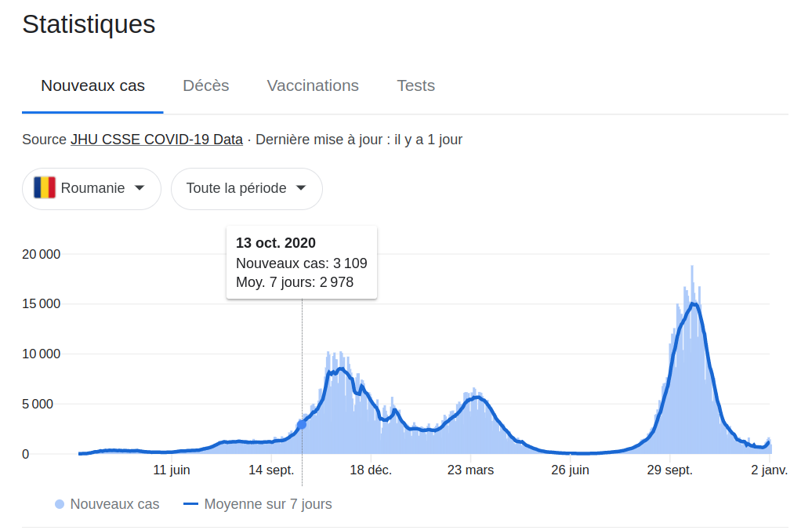Open the Toute la période dropdown
Screen dimensions: 812x530
pos(247,189)
